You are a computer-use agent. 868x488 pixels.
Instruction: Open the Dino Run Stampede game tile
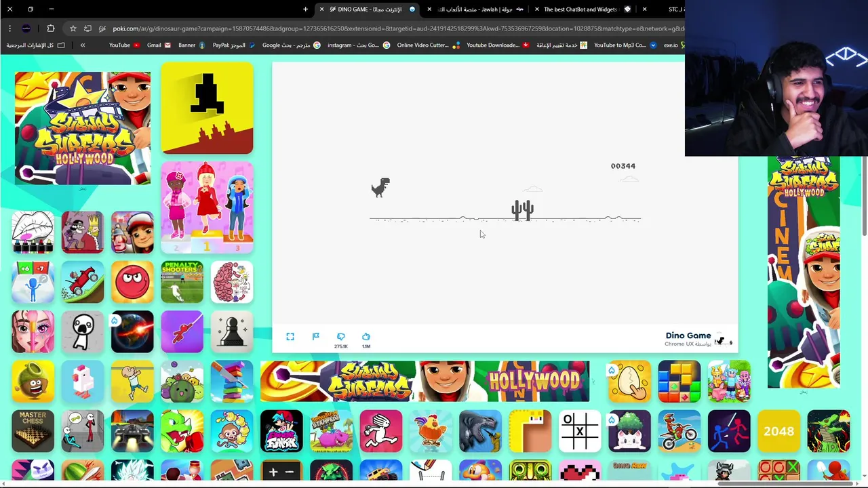(331, 431)
